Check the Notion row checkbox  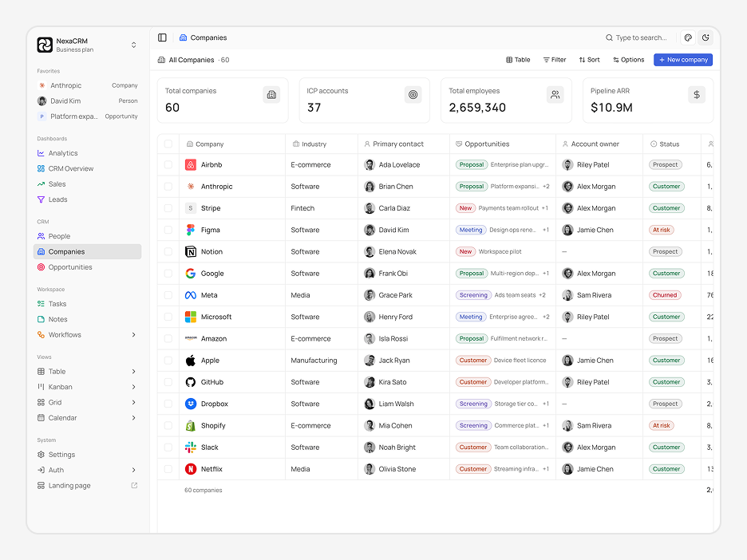click(168, 251)
